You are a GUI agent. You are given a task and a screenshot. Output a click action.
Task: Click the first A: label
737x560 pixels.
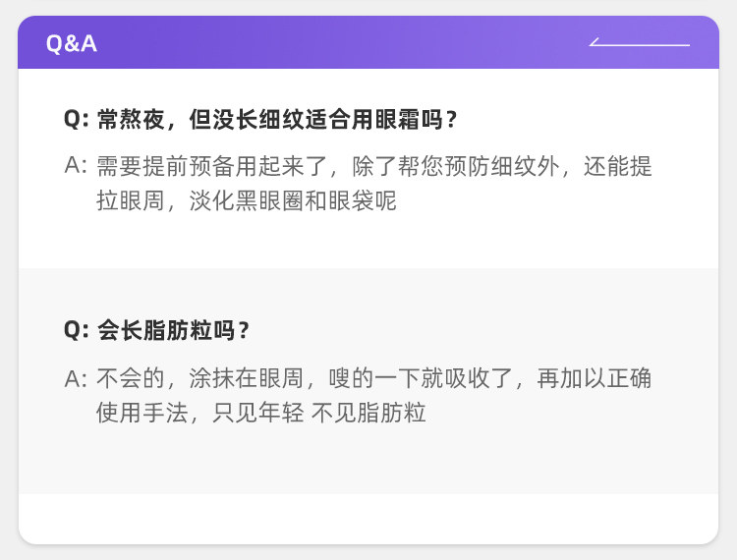pyautogui.click(x=77, y=166)
